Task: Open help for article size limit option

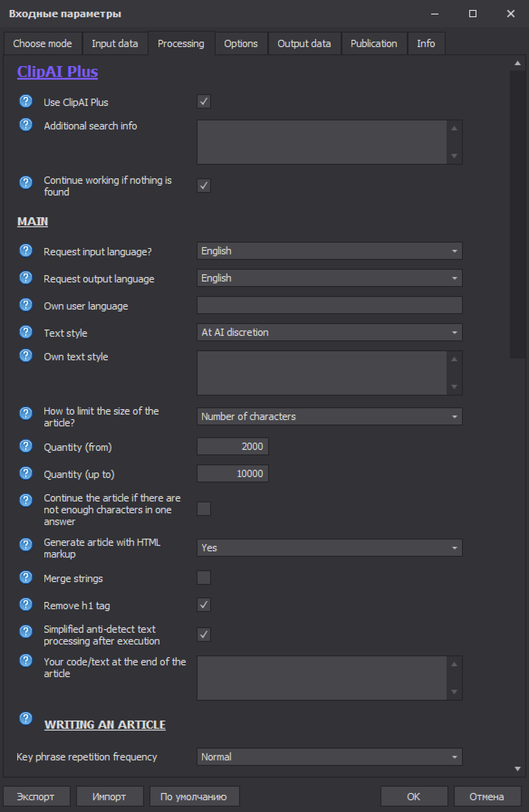Action: tap(26, 413)
